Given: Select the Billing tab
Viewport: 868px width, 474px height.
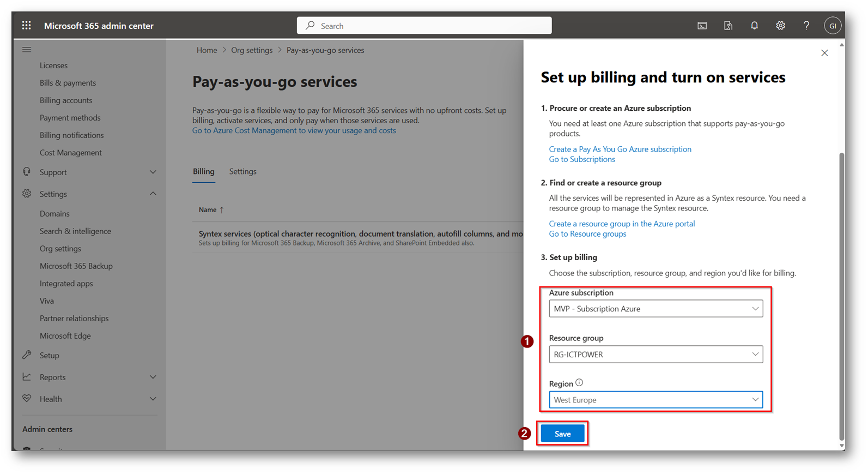Looking at the screenshot, I should pyautogui.click(x=203, y=172).
